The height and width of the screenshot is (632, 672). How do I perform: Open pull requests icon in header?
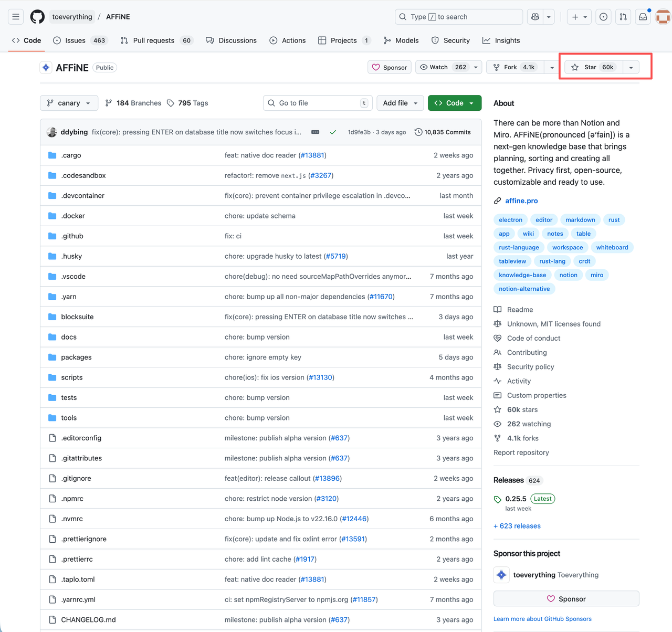click(x=623, y=17)
